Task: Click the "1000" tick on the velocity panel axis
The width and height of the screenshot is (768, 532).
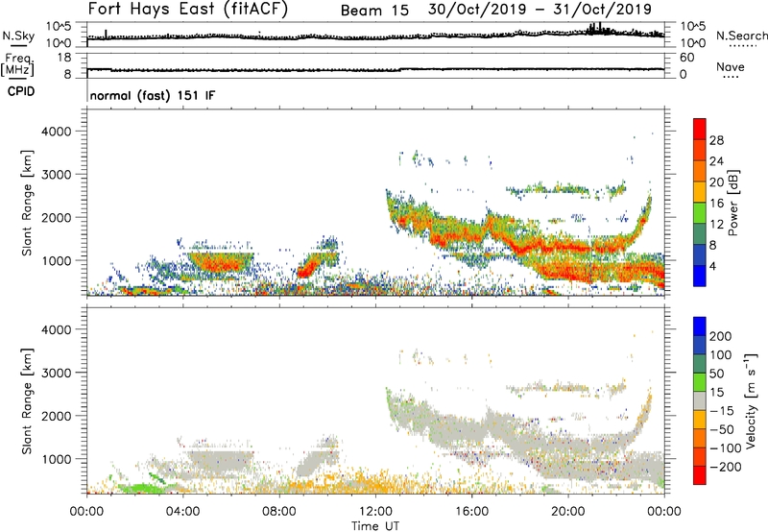Action: click(x=56, y=459)
